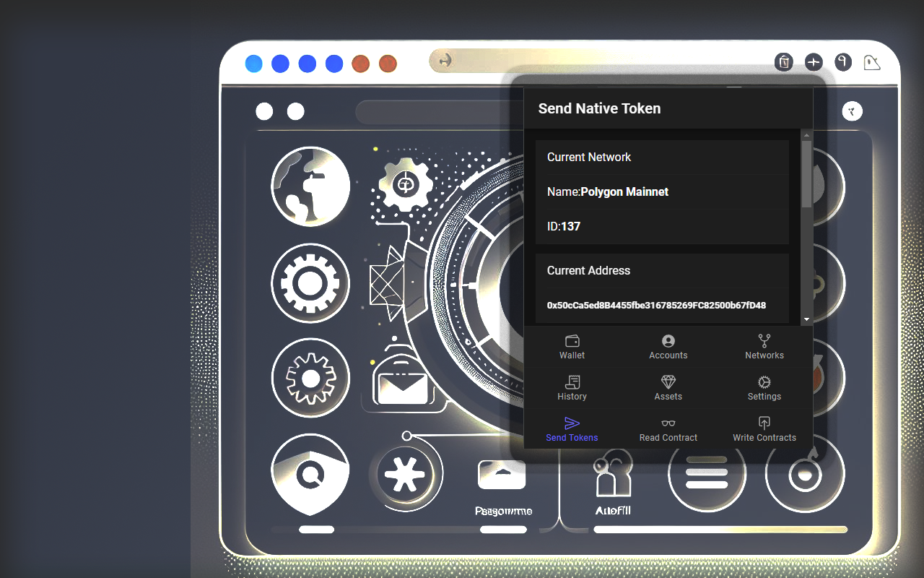Open Write Contracts via its upload icon
924x578 pixels.
click(x=764, y=429)
